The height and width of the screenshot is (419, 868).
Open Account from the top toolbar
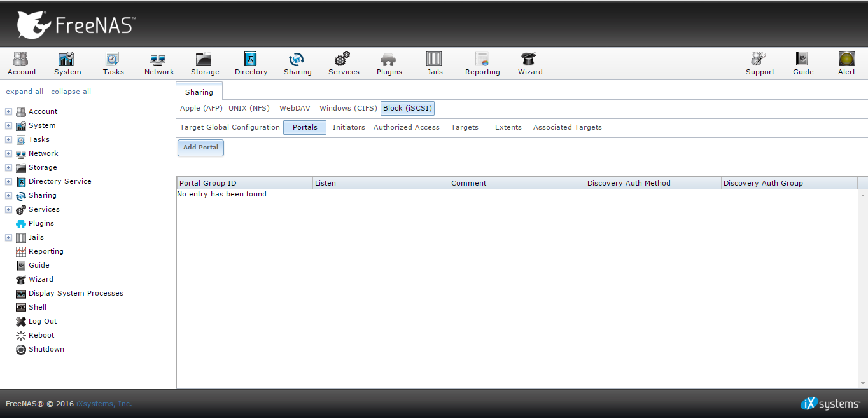[x=22, y=64]
